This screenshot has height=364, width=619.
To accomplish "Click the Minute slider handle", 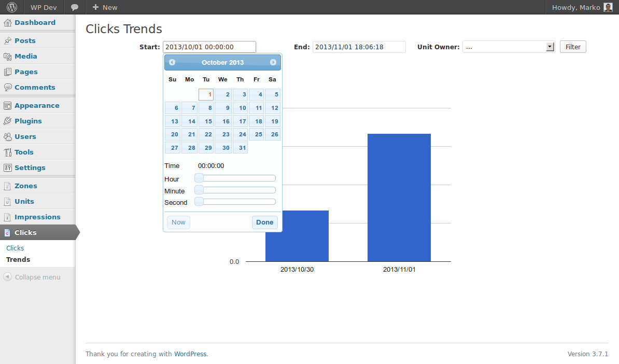I will (x=199, y=190).
